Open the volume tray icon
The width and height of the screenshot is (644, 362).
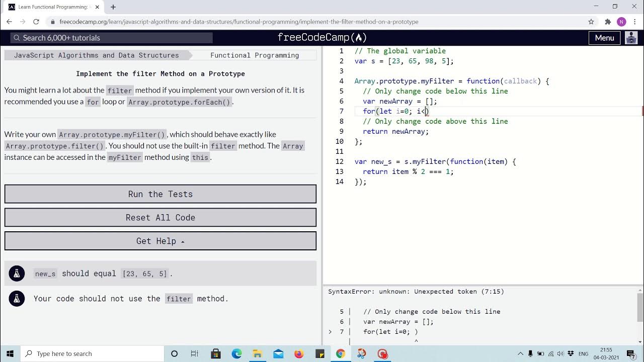pyautogui.click(x=560, y=353)
